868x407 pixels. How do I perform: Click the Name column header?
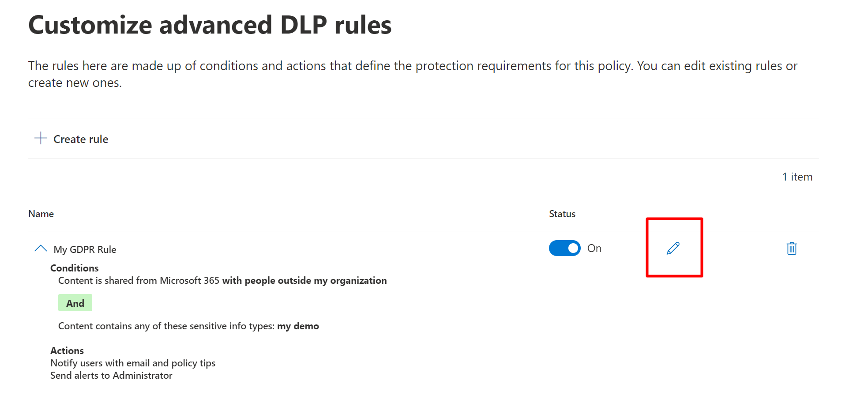click(x=41, y=214)
